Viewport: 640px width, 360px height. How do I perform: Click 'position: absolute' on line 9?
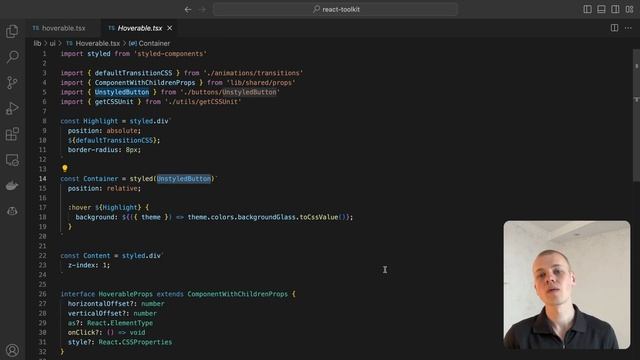coord(104,131)
